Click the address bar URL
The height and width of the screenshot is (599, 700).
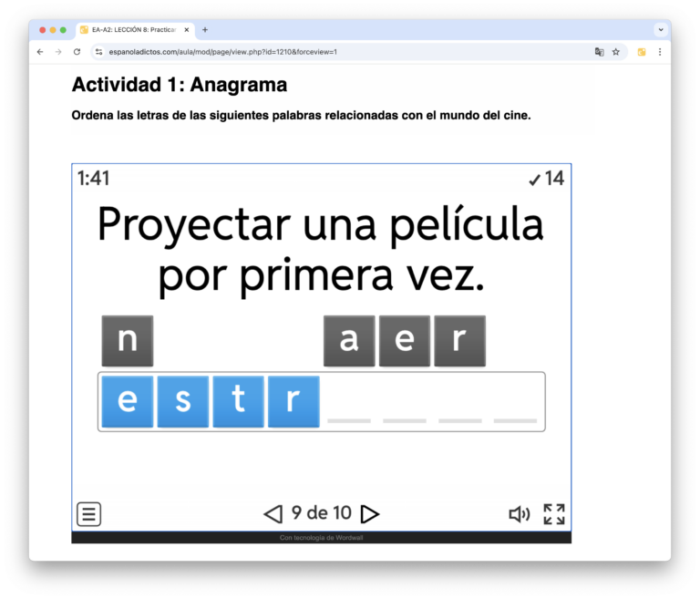[222, 52]
